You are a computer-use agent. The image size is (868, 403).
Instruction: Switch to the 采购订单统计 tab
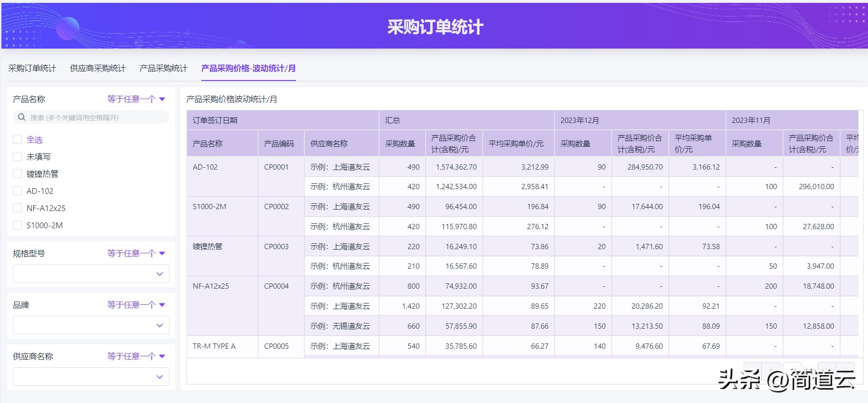pos(32,68)
